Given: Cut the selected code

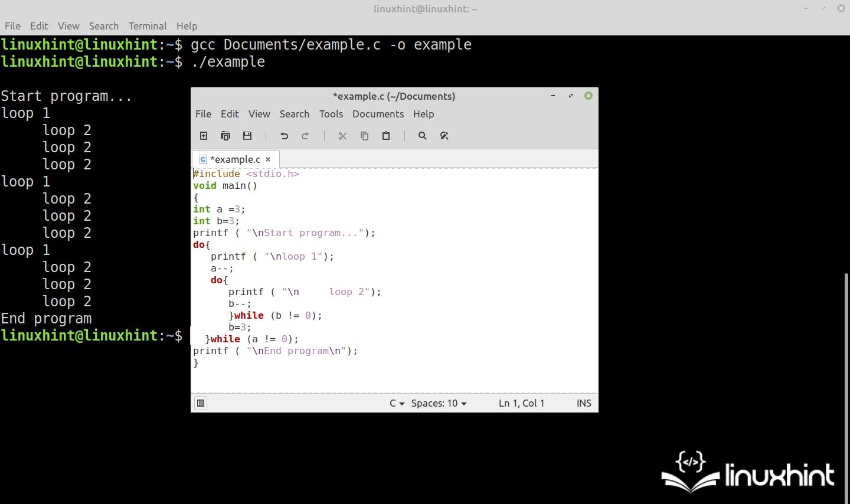Looking at the screenshot, I should tap(342, 136).
